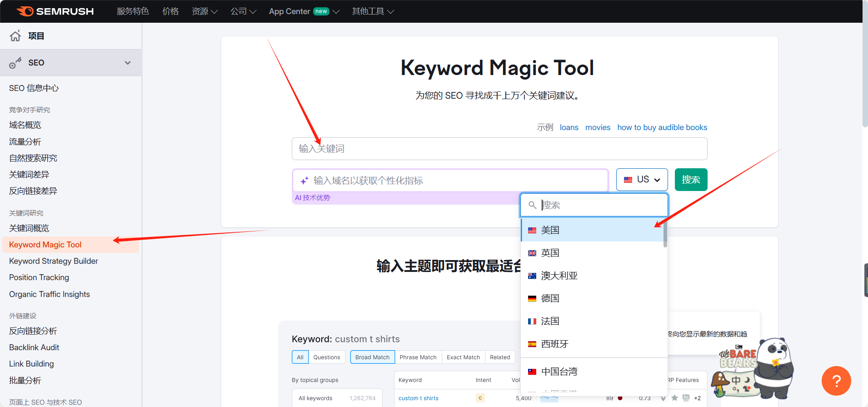
Task: Click the All keywords group row
Action: 337,398
